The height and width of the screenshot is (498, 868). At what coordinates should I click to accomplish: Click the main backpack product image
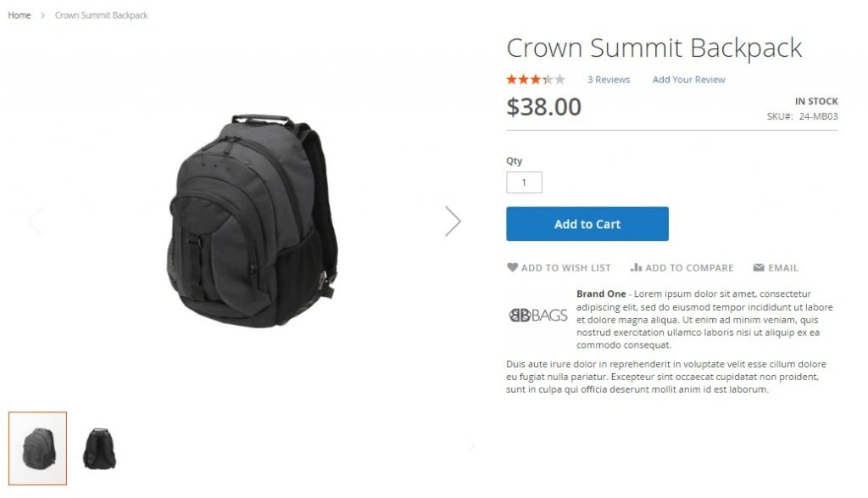tap(253, 221)
